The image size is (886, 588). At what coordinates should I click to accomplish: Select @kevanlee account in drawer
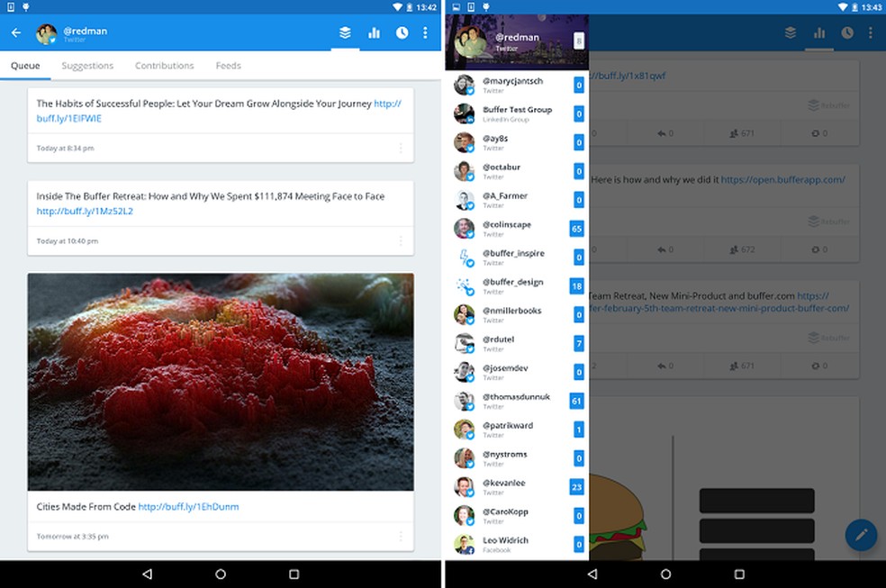tap(517, 487)
